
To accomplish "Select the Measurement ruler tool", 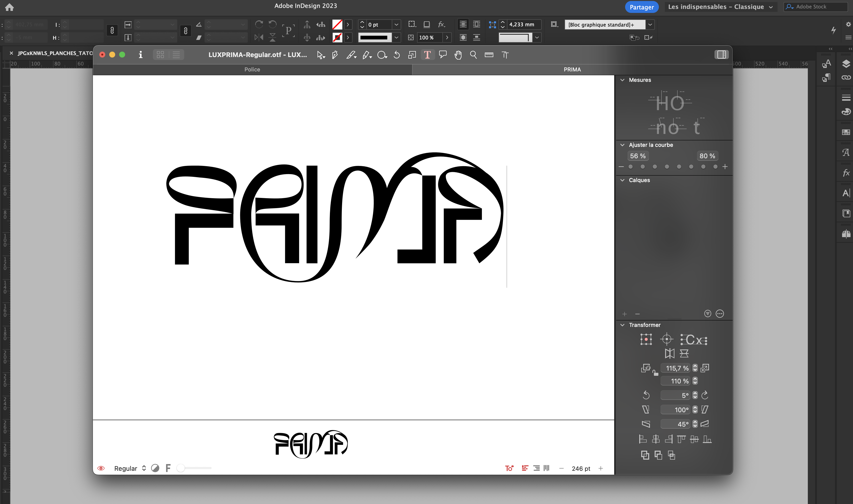I will click(489, 55).
